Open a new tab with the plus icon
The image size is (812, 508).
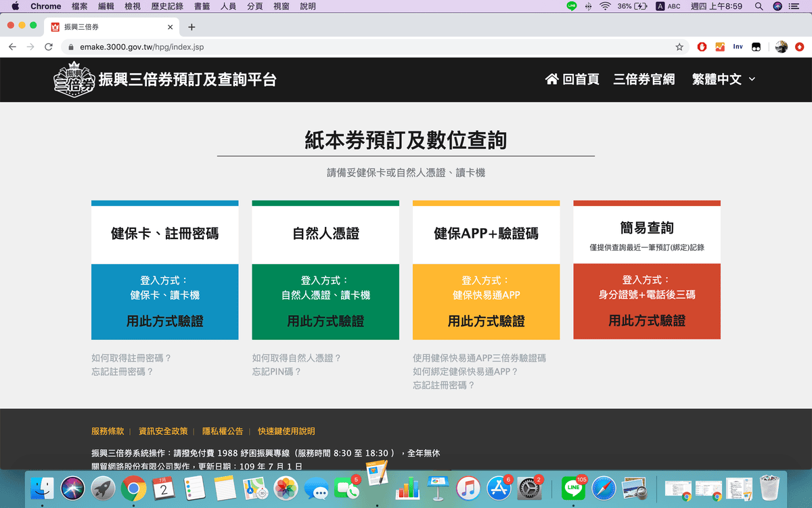(191, 27)
